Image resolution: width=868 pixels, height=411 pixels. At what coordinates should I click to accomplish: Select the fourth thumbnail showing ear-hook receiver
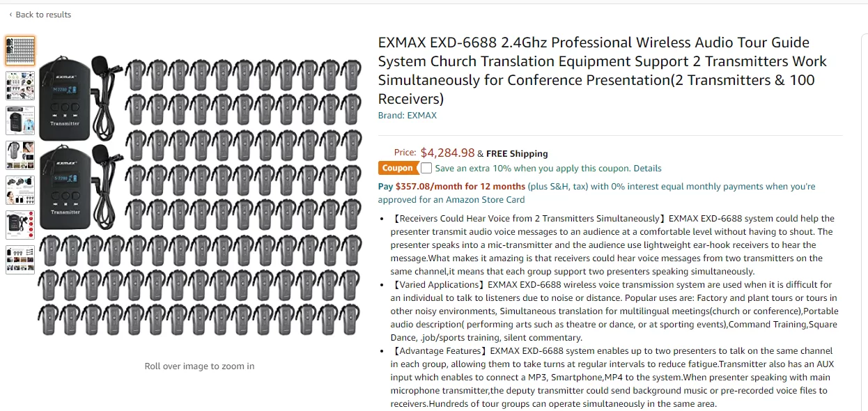20,155
